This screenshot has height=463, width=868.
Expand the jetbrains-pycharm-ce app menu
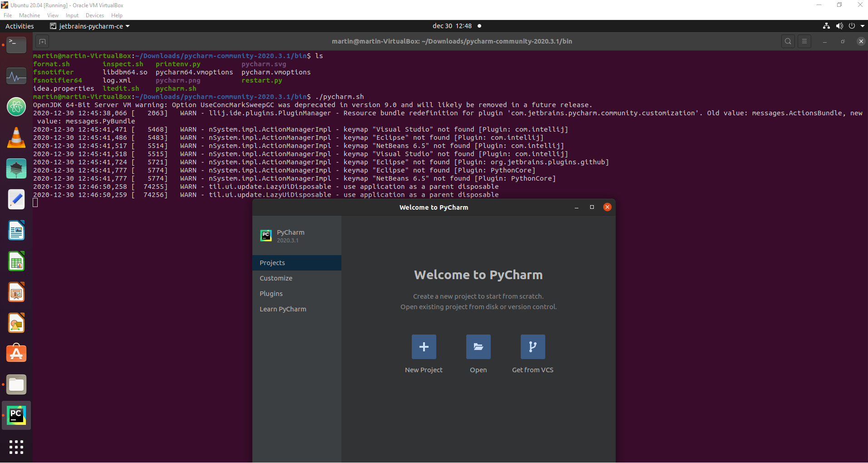coord(90,26)
